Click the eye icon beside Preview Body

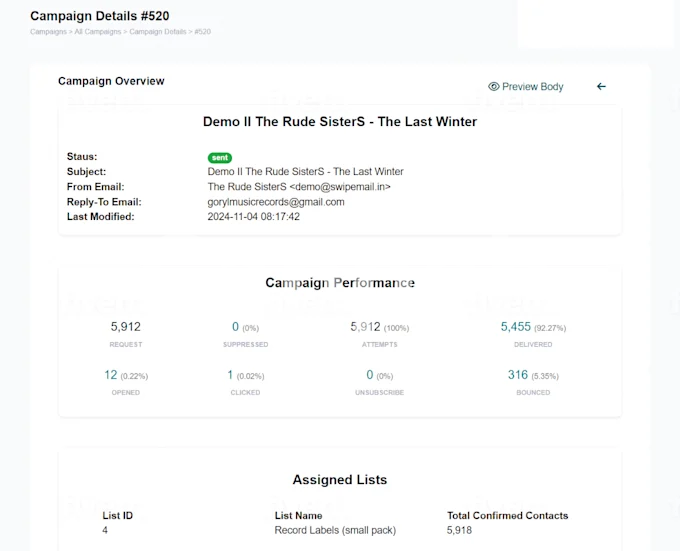[493, 87]
